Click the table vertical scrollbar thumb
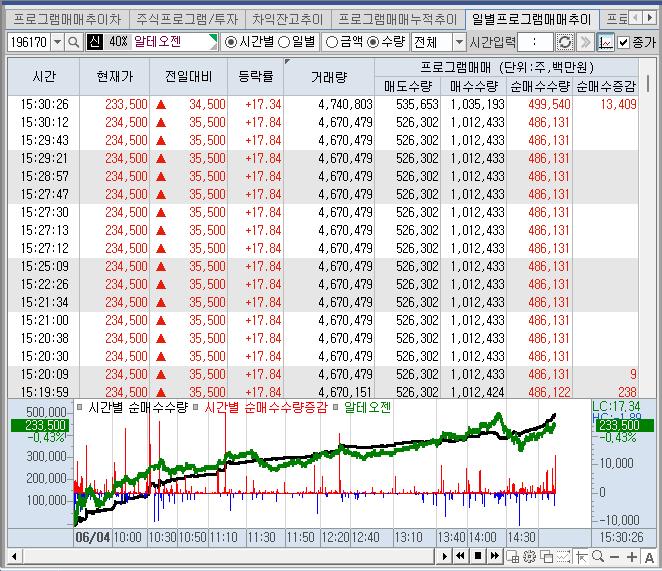The height and width of the screenshot is (571, 662). coord(648,83)
